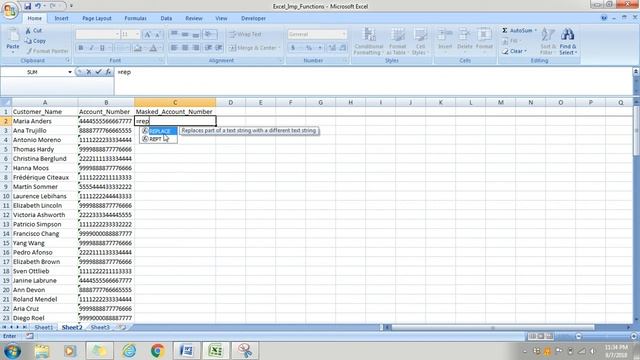Open the font name dropdown
640x360 pixels.
click(x=117, y=34)
